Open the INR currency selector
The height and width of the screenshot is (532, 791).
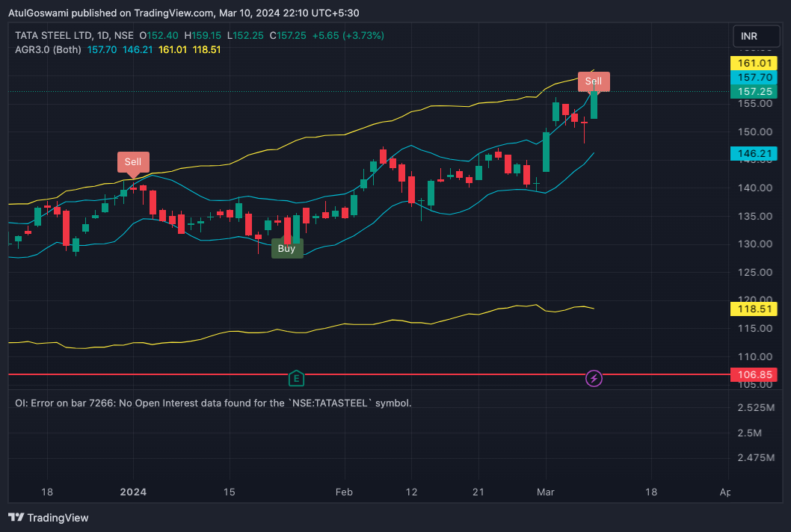(x=756, y=37)
